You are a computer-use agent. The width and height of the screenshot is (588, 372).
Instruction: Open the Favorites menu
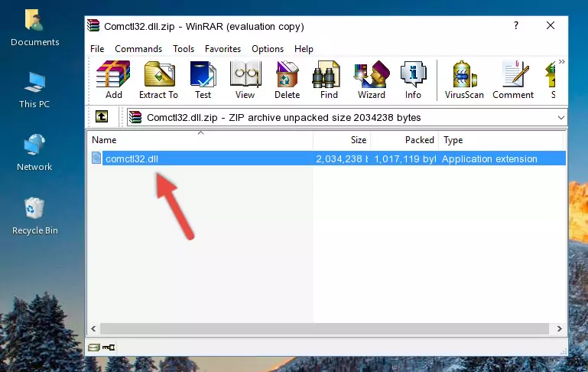223,49
